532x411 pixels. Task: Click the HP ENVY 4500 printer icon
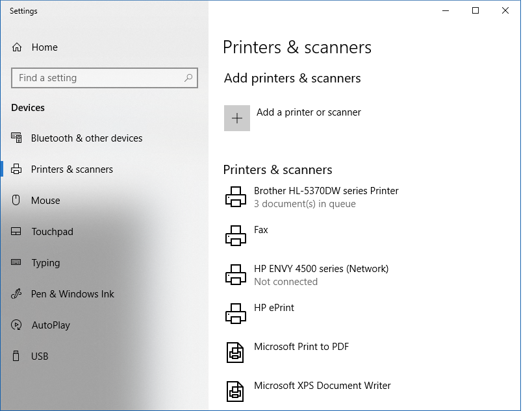[x=235, y=275]
